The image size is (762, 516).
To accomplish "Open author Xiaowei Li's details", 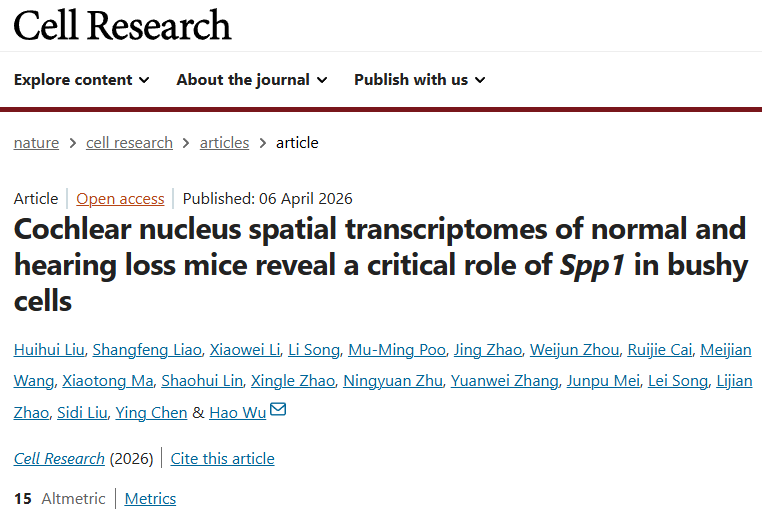I will click(244, 349).
